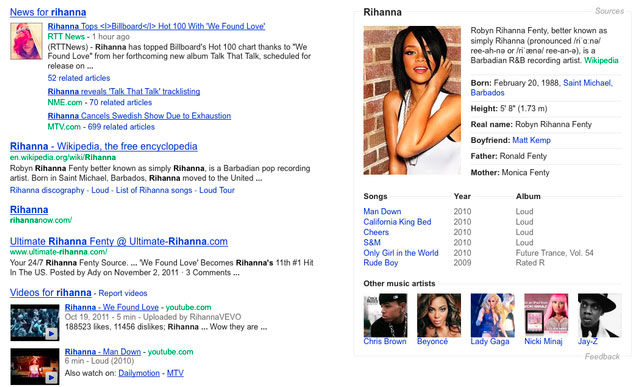Screen dimensions: 637x387
Task: Click the Jay-Z artist photo
Action: [x=600, y=316]
